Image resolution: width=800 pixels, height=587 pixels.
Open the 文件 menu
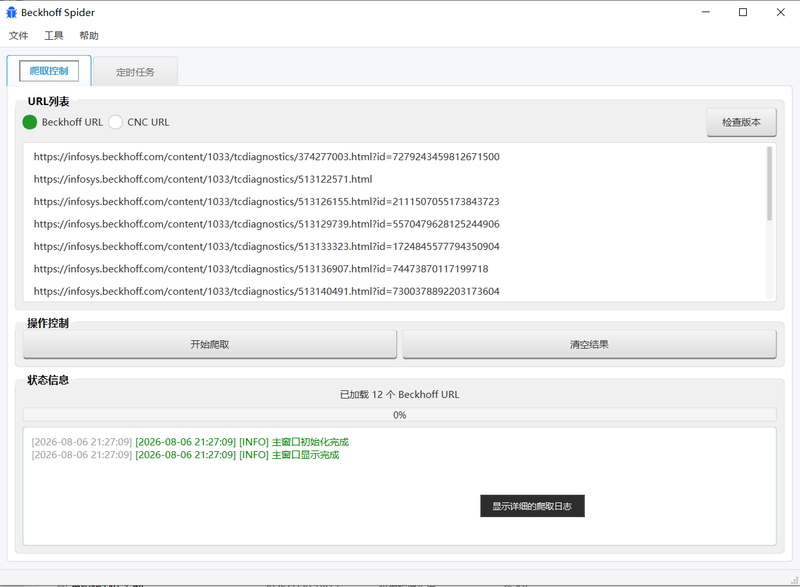point(18,36)
